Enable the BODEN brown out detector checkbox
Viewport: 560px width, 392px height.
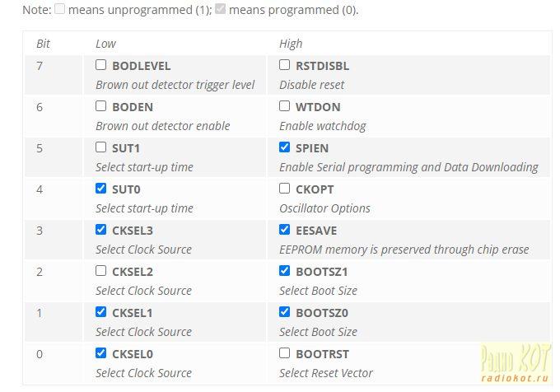[x=100, y=106]
